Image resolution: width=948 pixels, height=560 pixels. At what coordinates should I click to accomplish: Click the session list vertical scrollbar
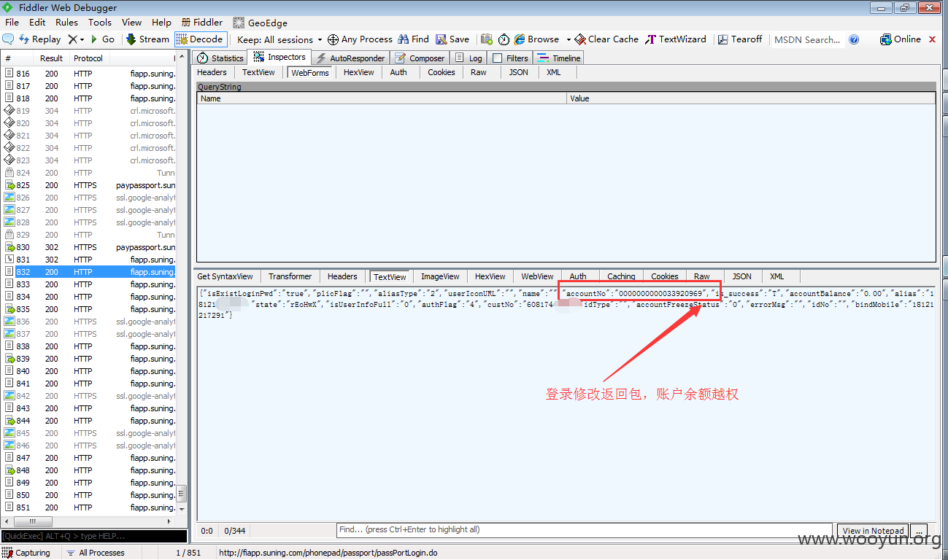182,284
